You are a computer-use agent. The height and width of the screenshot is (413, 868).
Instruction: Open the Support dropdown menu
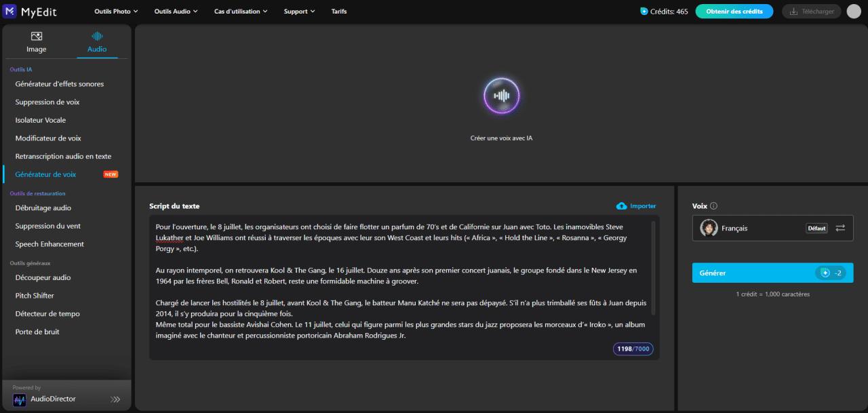tap(299, 12)
